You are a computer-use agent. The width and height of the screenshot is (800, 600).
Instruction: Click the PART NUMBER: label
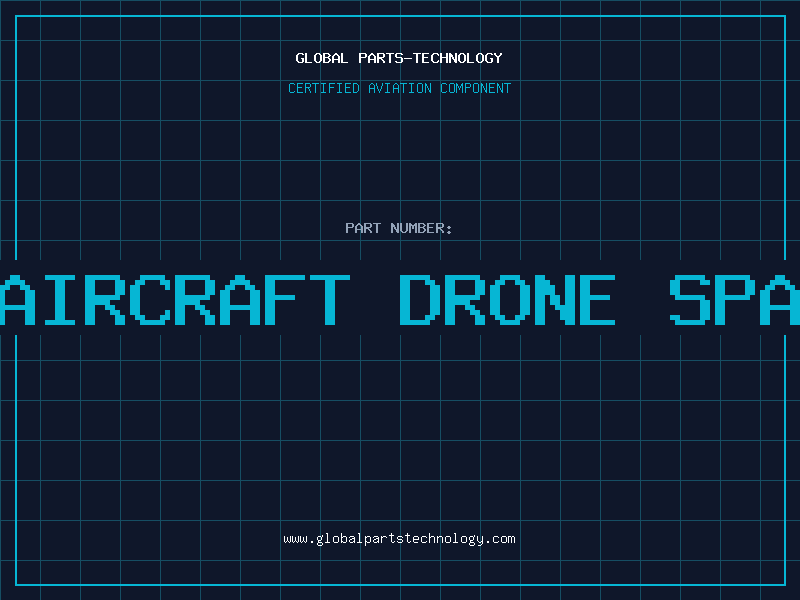(399, 228)
